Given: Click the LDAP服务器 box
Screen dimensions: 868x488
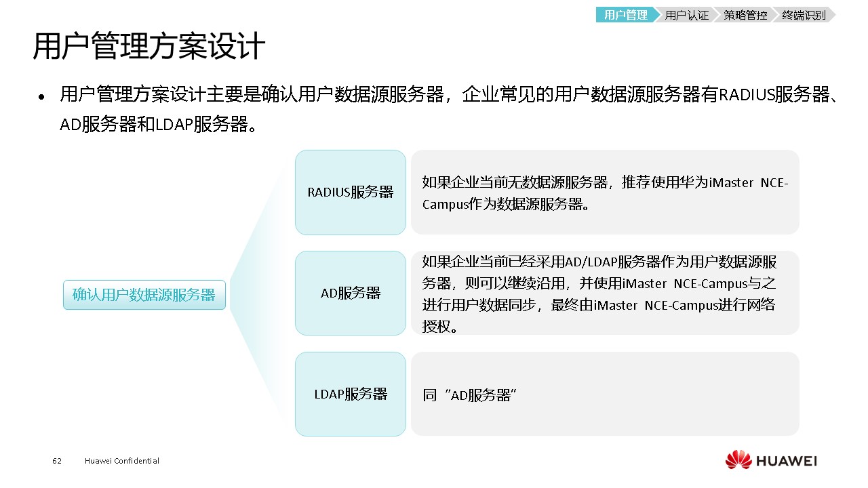Looking at the screenshot, I should point(350,394).
